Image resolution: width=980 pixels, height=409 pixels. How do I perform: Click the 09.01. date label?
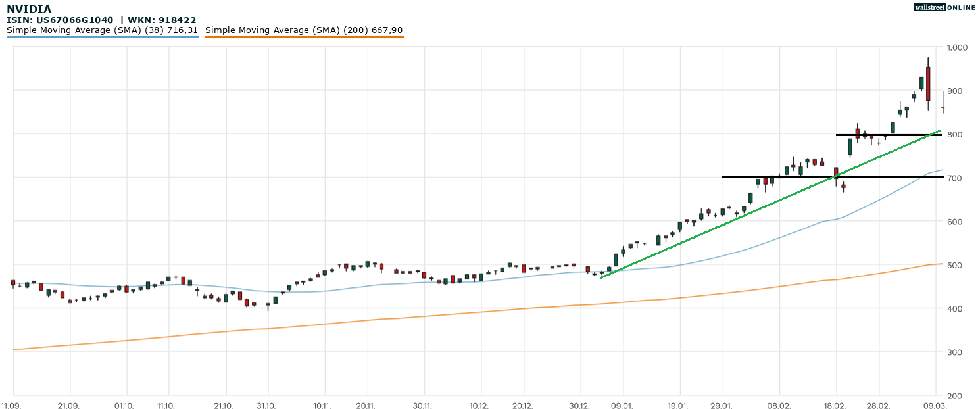coord(622,406)
